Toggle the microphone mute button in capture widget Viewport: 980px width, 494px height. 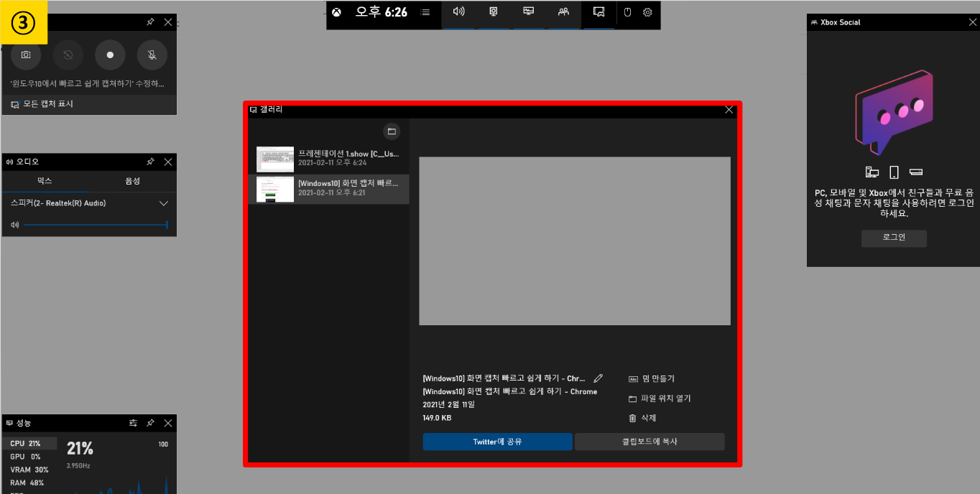[x=152, y=55]
